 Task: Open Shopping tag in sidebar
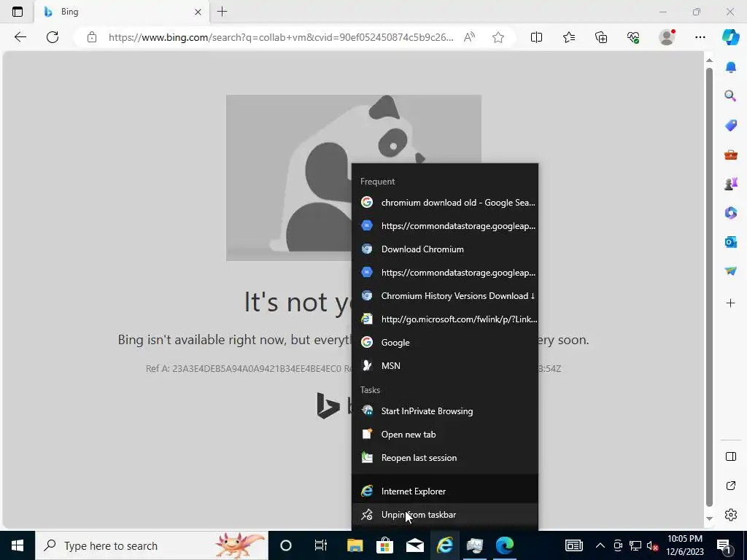pos(731,125)
